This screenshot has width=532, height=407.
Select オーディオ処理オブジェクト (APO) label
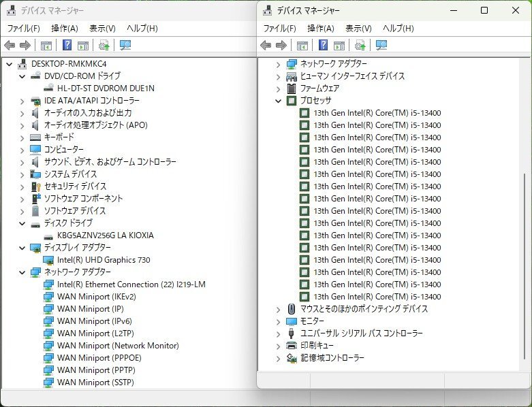95,125
